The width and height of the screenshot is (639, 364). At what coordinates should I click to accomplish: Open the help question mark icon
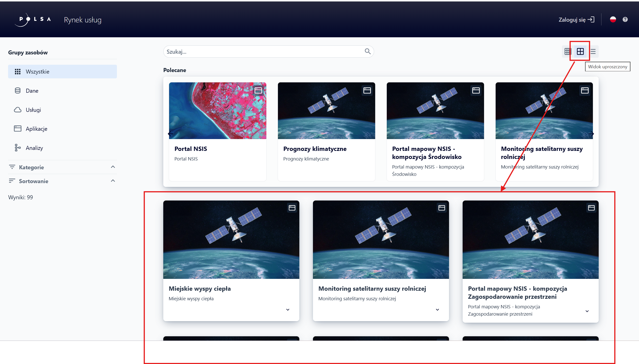pos(625,20)
